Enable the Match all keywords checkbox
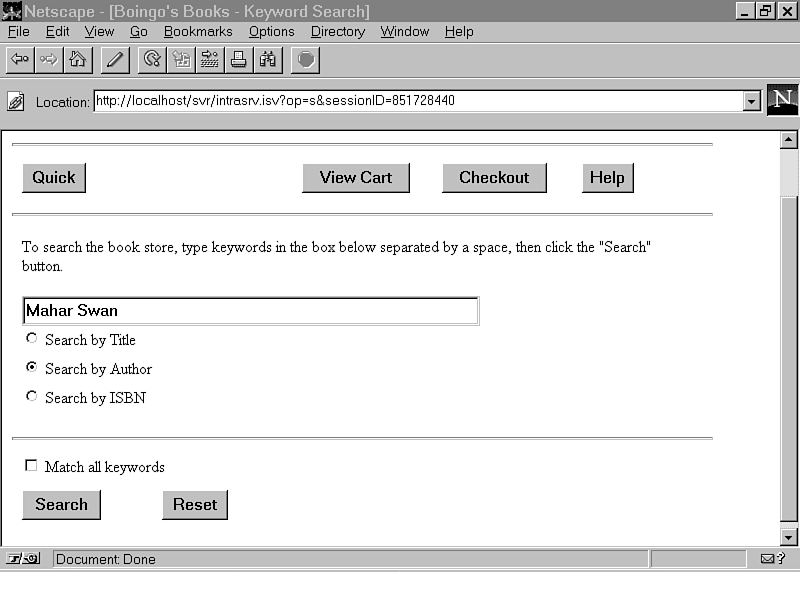800x600 pixels. tap(31, 465)
